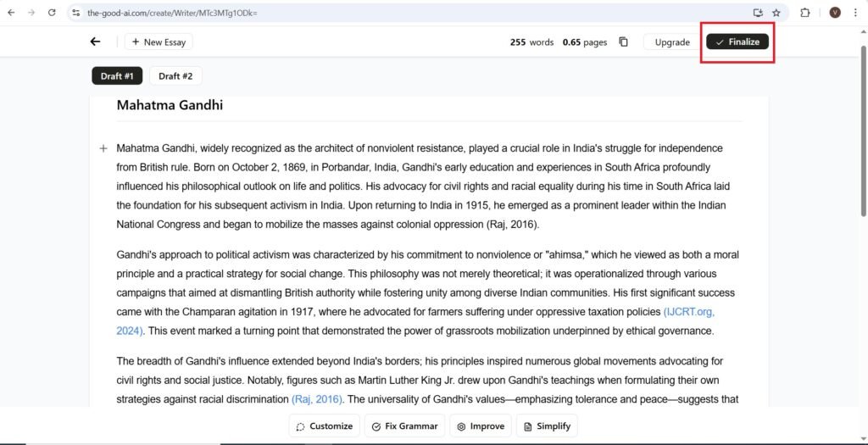The height and width of the screenshot is (445, 868).
Task: Open the Chrome three-dot menu
Action: point(855,13)
